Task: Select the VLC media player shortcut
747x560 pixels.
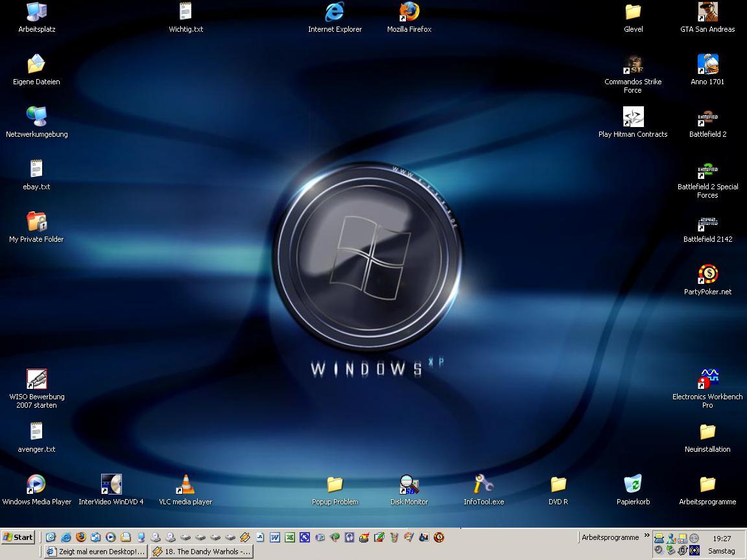Action: 185,489
